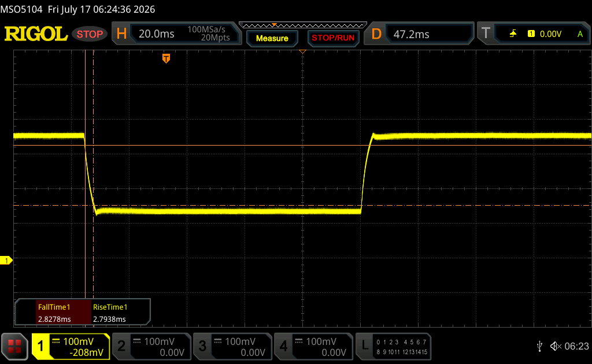Click the trigger mode A indicator
This screenshot has width=592, height=364.
[580, 34]
